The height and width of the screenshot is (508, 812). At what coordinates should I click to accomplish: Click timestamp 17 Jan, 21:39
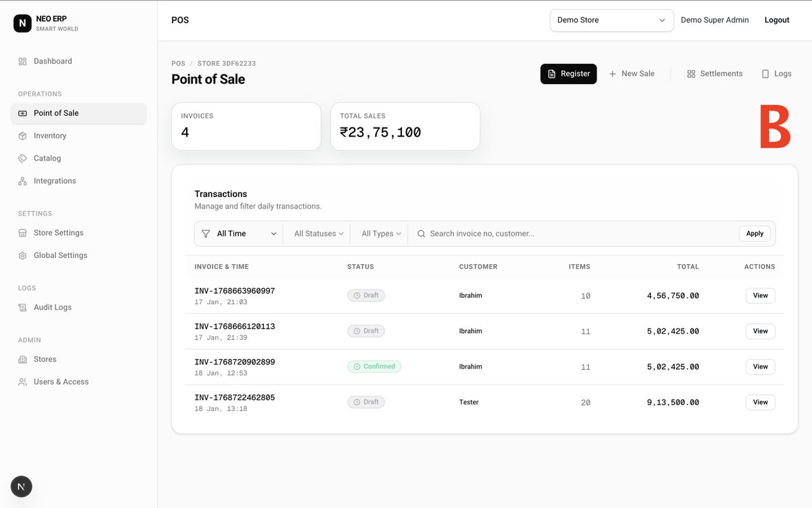(x=221, y=338)
